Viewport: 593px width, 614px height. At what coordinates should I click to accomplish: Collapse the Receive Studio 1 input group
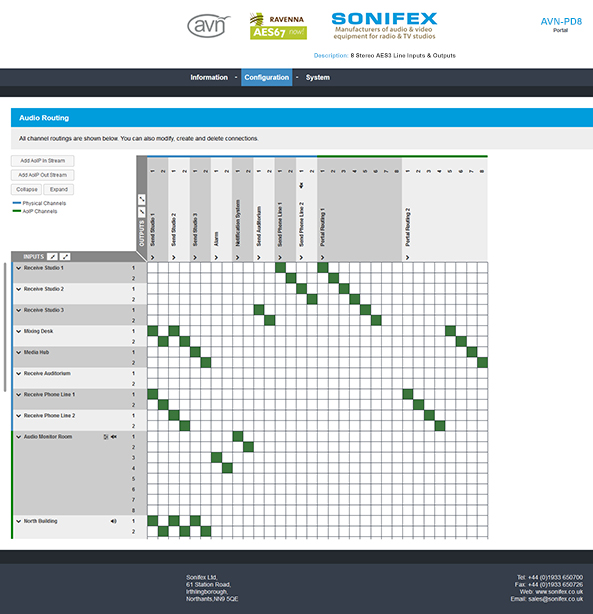tap(18, 268)
